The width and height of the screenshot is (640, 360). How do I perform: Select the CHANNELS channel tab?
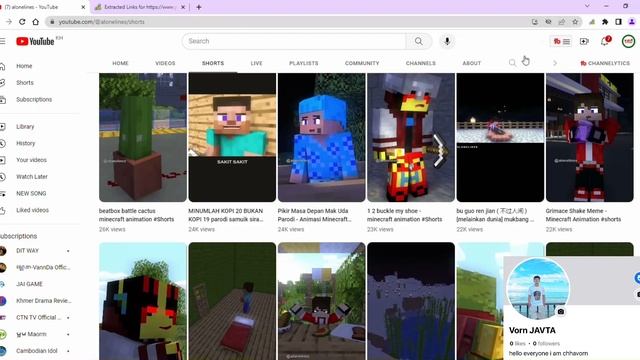click(420, 63)
